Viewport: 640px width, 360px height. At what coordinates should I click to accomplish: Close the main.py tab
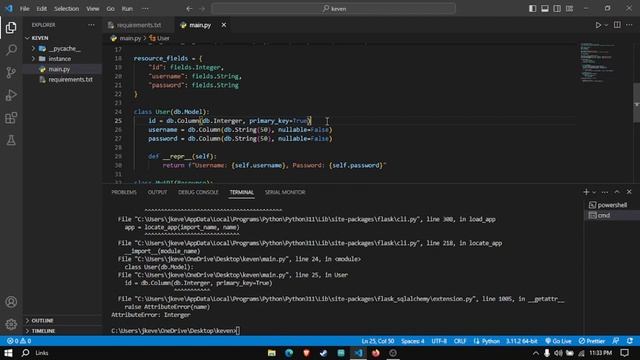224,25
